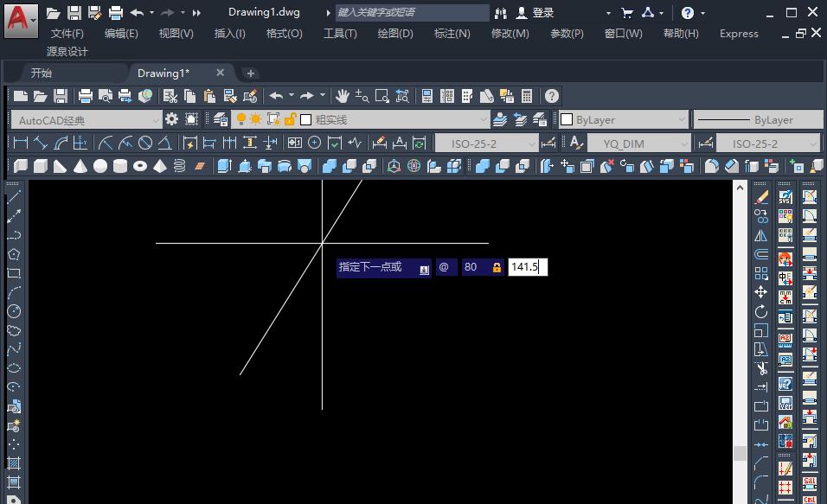Open the 绘图(D) menu

point(395,34)
